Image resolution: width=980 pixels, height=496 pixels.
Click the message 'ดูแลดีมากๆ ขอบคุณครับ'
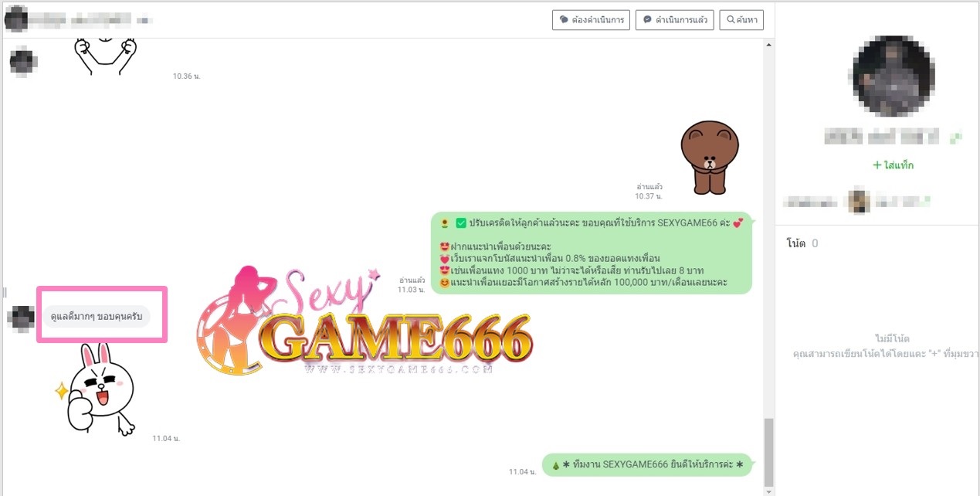pos(97,317)
